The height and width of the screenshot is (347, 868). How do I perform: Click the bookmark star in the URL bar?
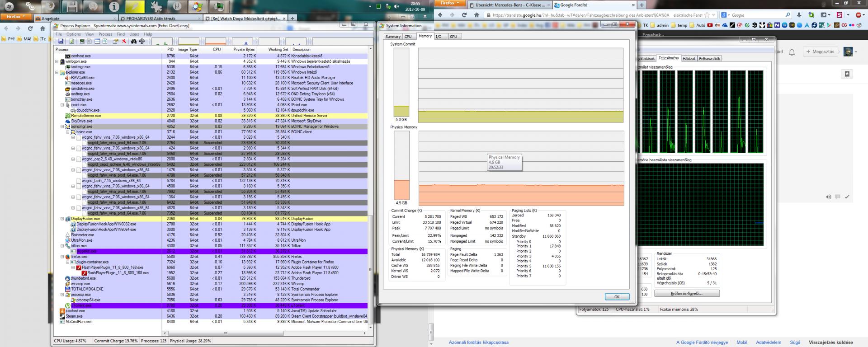(707, 15)
